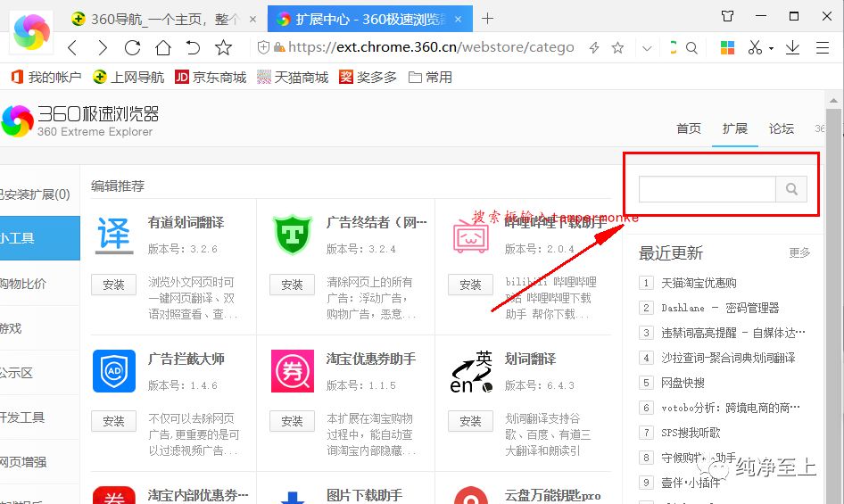Click the 哔哩哔哩下载助手 pink TV icon
The width and height of the screenshot is (844, 504).
471,235
